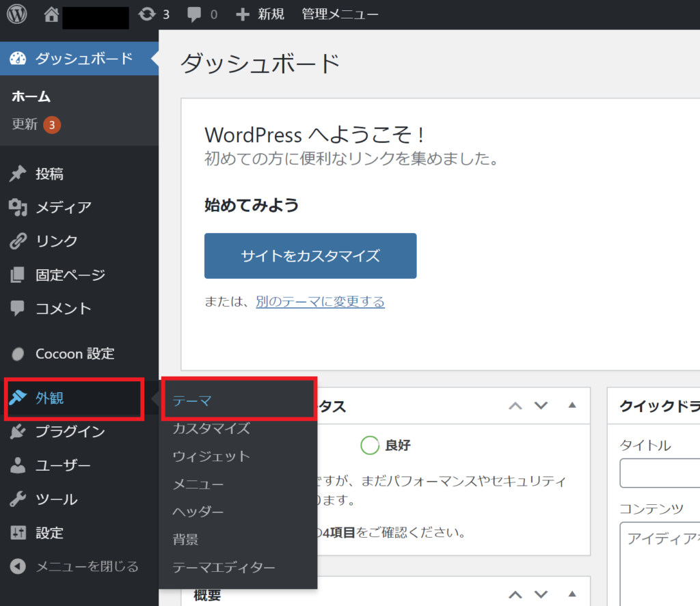Image resolution: width=700 pixels, height=606 pixels.
Task: Open the コメント menu
Action: pyautogui.click(x=79, y=308)
